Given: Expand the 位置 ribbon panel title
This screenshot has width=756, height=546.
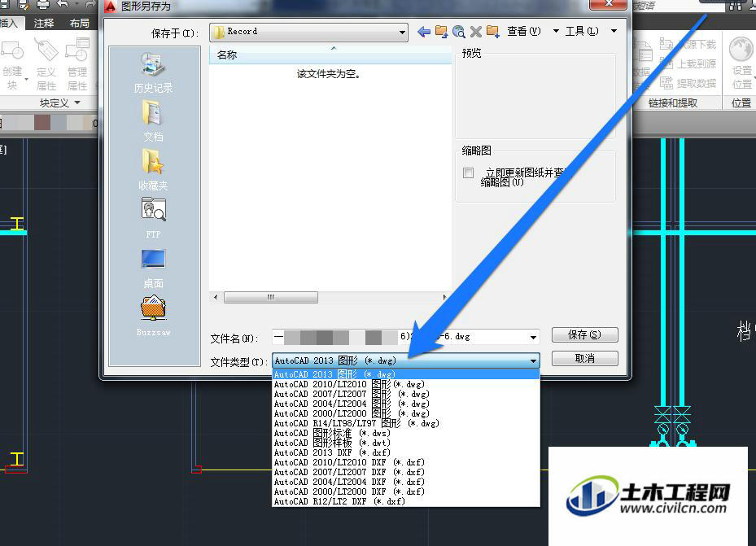Looking at the screenshot, I should pos(741,103).
